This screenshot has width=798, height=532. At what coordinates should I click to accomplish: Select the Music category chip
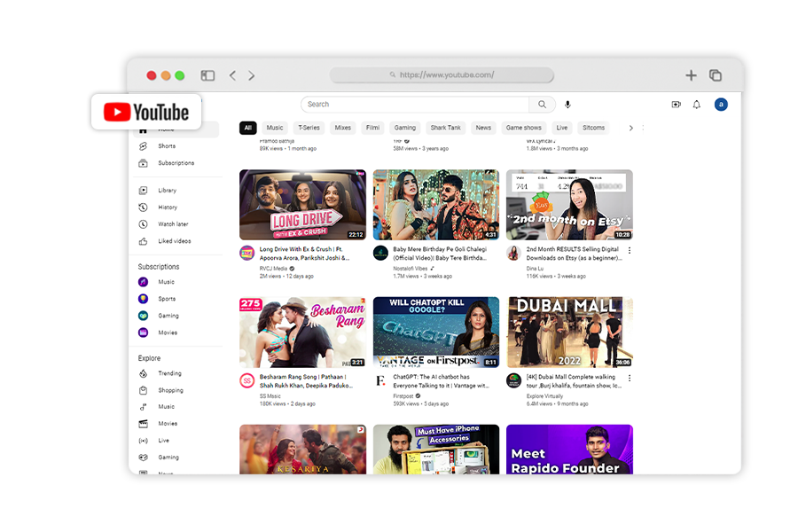[x=274, y=127]
